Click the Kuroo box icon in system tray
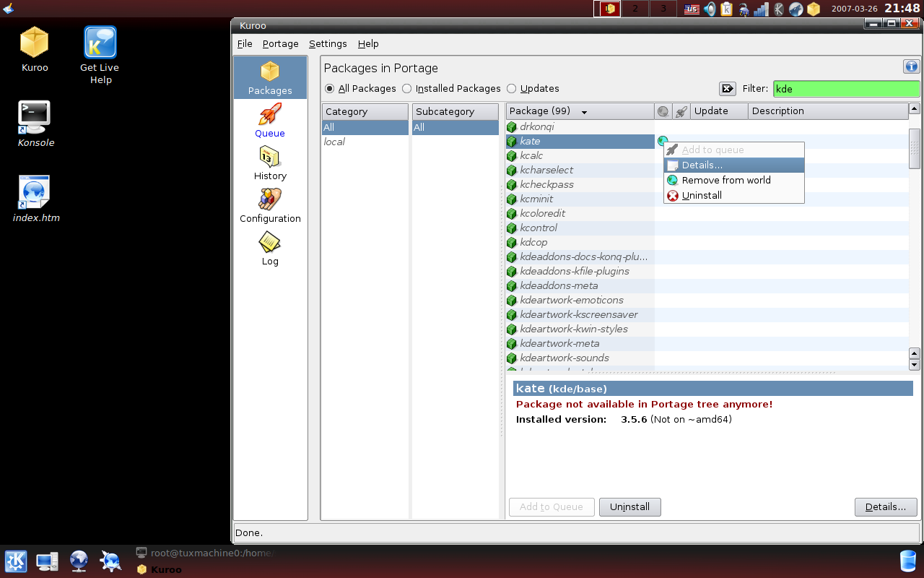Viewport: 924px width, 578px height. (x=814, y=9)
